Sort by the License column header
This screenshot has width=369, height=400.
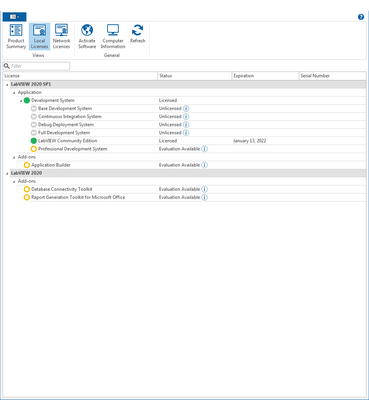point(80,76)
